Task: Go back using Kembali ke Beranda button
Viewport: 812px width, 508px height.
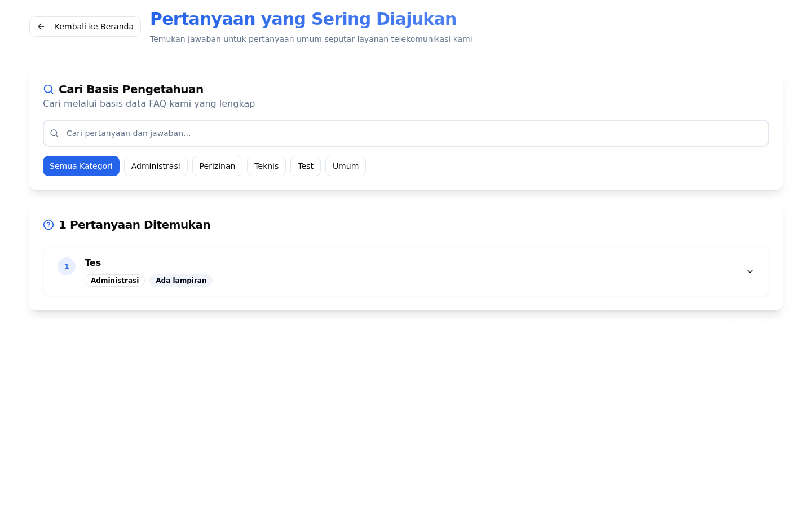Action: (85, 27)
